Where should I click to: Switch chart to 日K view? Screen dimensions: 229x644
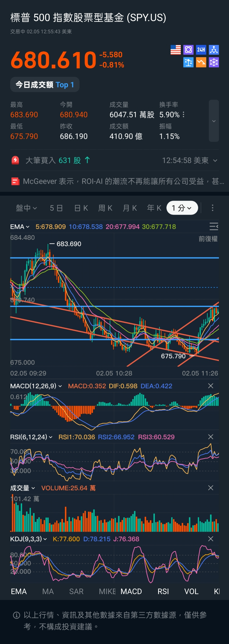tap(81, 208)
